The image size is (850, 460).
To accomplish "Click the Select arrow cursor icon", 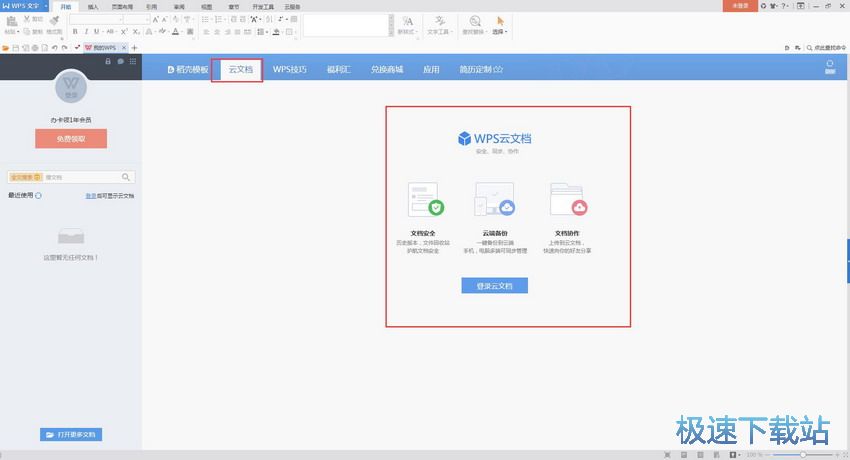I will 500,21.
